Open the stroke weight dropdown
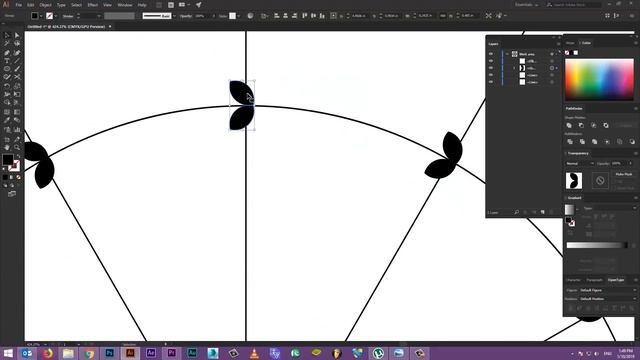 coord(98,16)
